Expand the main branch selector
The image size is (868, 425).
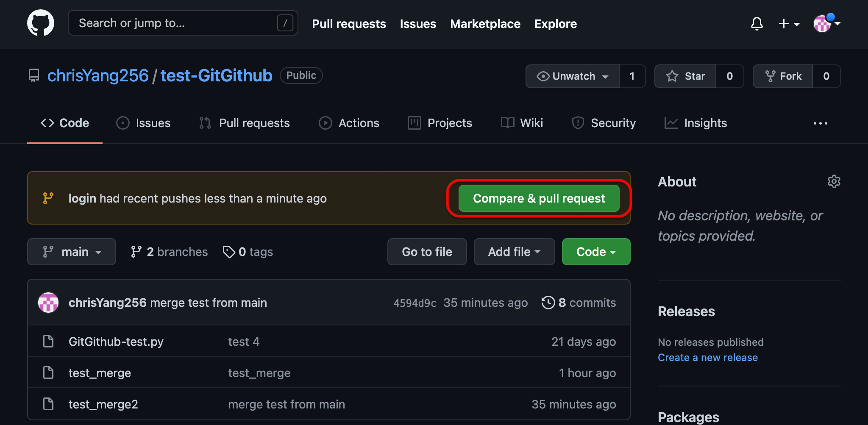[x=72, y=252]
